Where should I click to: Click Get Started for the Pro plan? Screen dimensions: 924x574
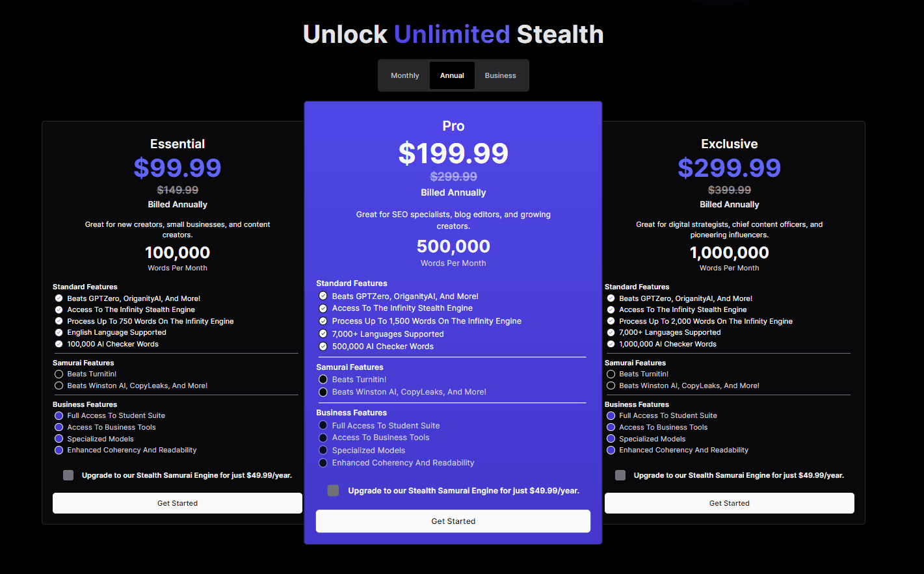click(x=453, y=521)
